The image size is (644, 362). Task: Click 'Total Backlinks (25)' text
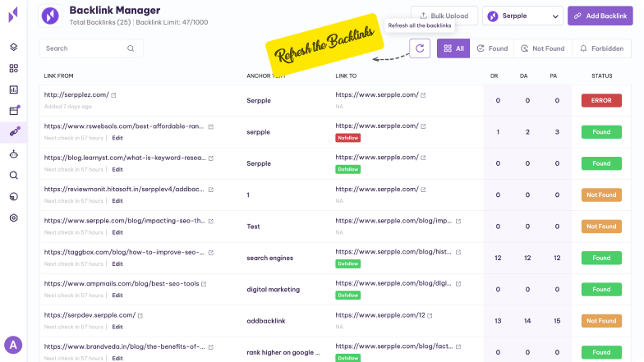coord(100,22)
